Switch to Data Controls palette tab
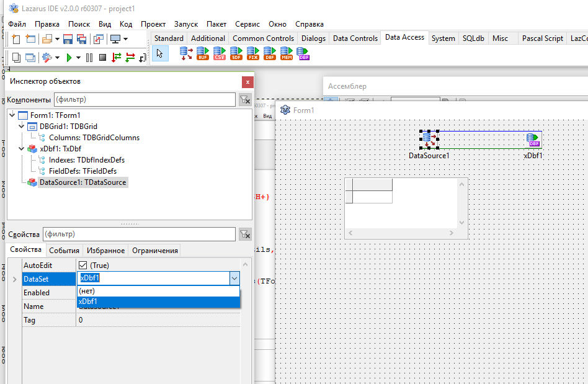Screen dimensions: 588x384 click(x=355, y=38)
